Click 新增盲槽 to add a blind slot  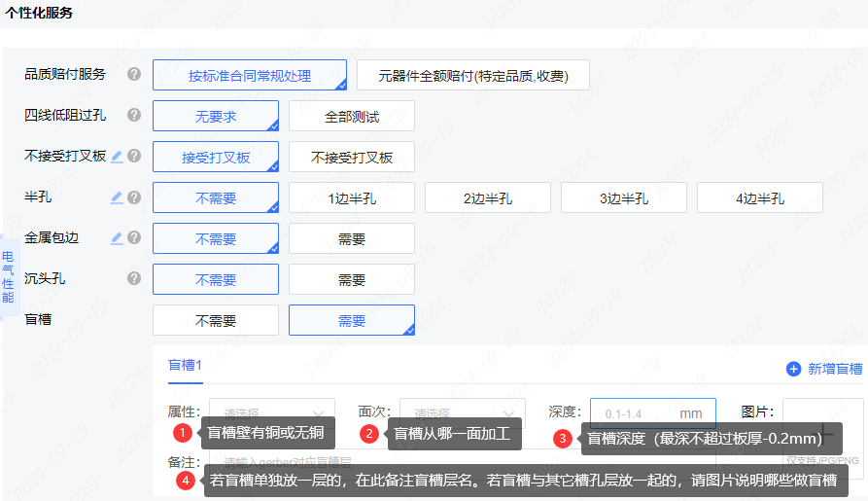point(824,369)
